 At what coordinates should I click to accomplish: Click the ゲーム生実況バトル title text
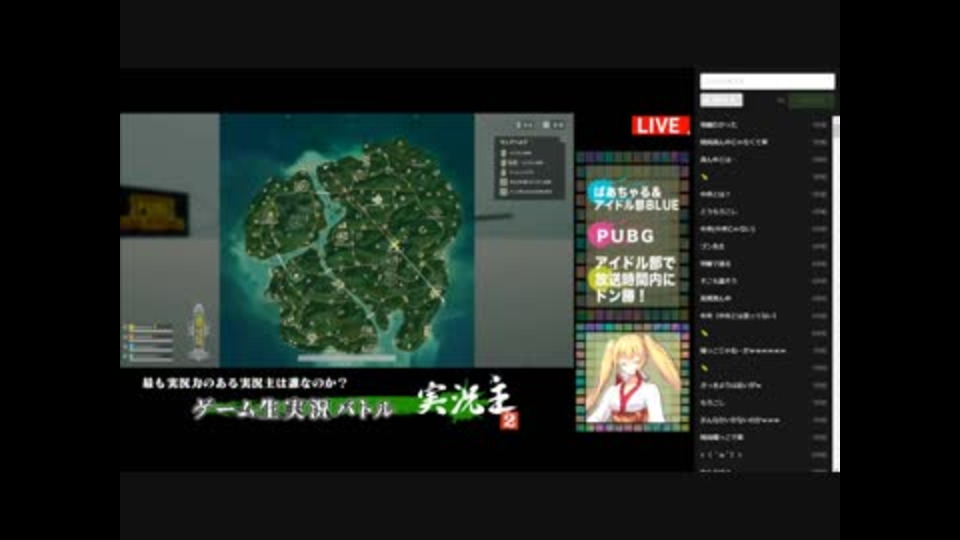click(291, 410)
